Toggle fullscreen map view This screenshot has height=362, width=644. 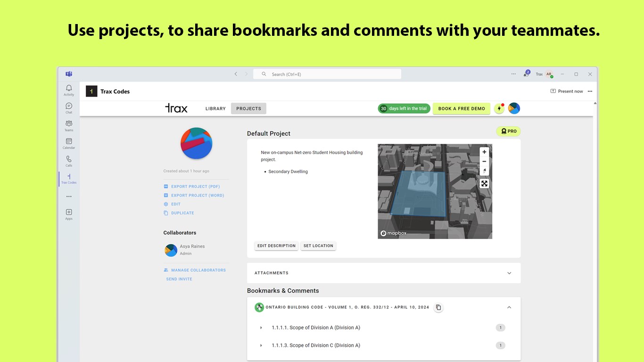(484, 184)
